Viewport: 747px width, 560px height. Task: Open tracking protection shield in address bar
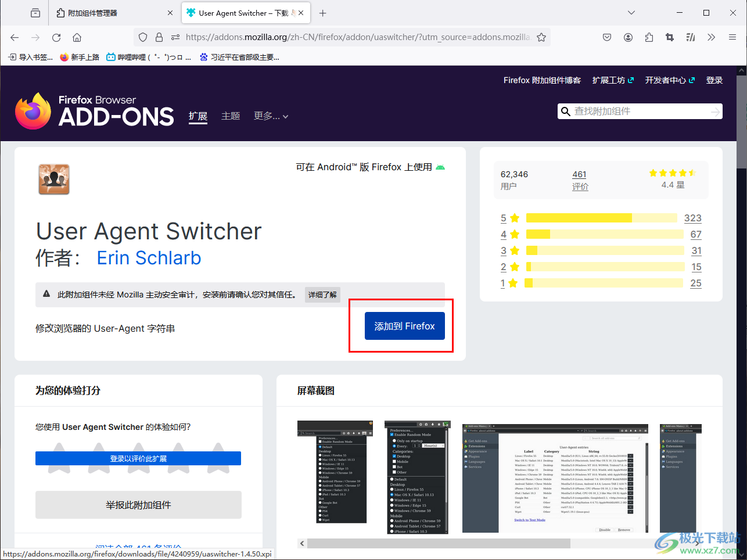pos(143,37)
